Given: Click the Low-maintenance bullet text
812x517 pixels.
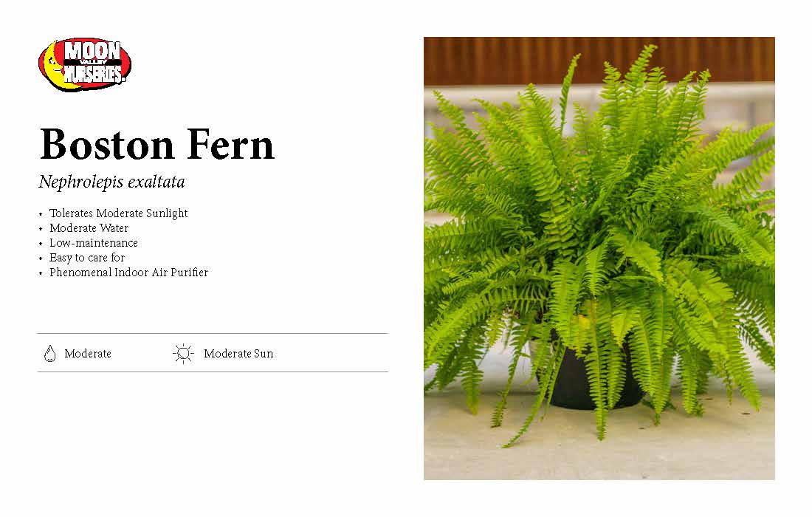Looking at the screenshot, I should [94, 243].
